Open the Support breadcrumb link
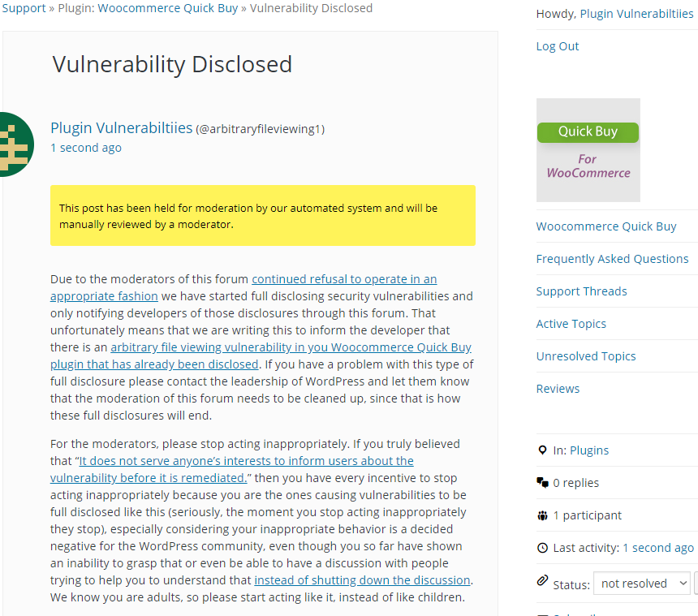Viewport: 698px width, 616px height. point(24,8)
